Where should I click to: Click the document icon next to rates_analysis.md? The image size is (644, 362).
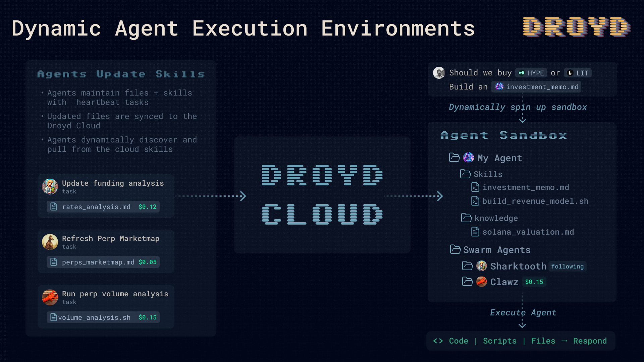pos(54,206)
